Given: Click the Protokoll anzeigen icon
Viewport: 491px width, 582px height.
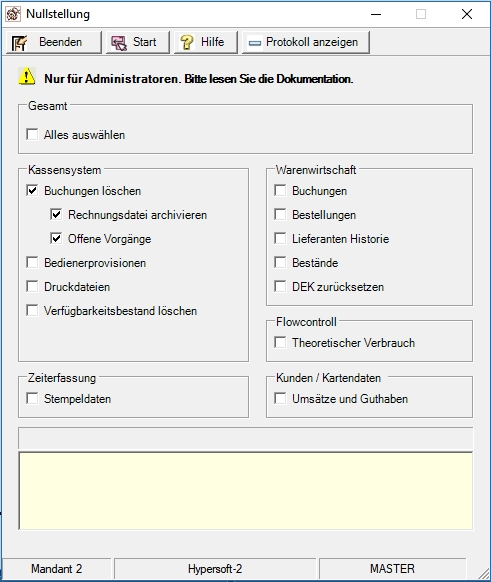Looking at the screenshot, I should click(255, 43).
